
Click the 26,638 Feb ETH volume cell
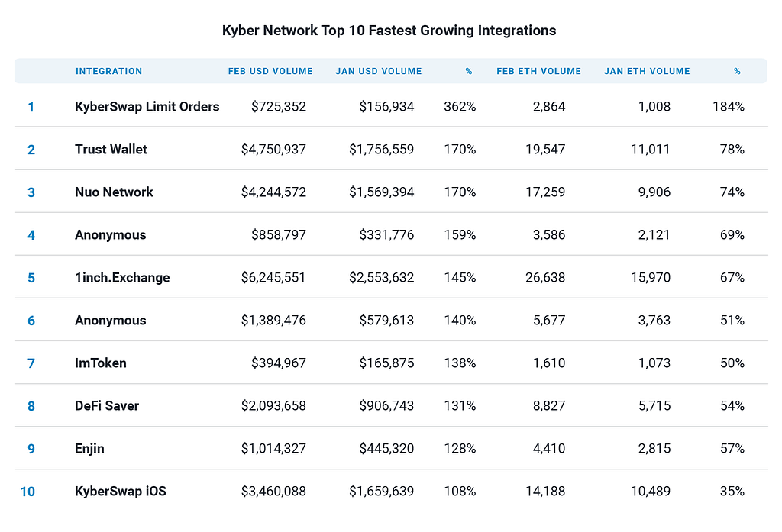545,278
